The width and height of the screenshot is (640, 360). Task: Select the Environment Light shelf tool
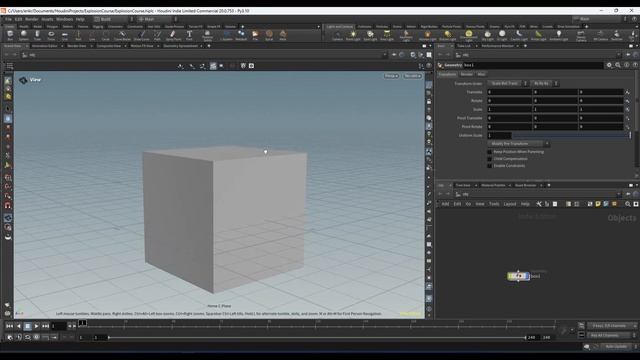[469, 36]
